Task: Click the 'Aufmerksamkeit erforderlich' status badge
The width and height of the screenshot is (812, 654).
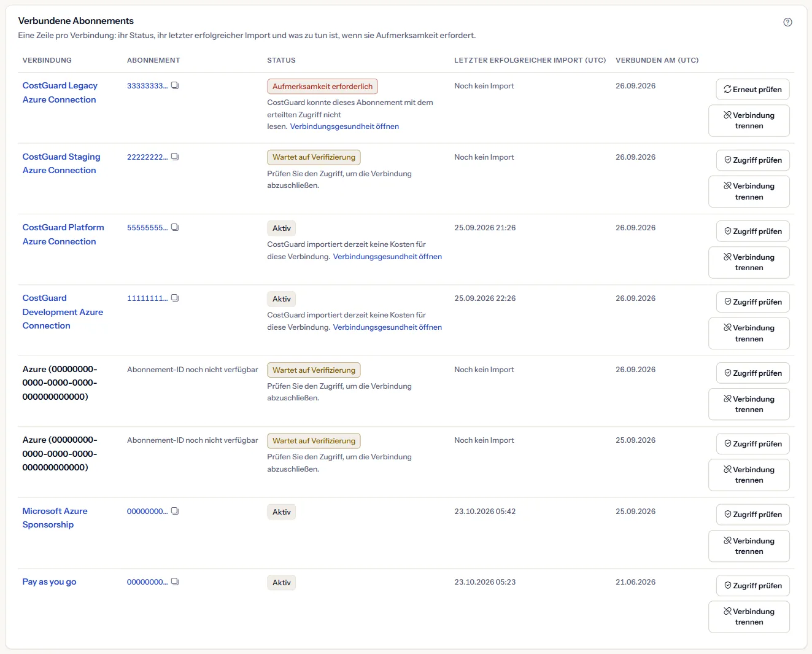Action: pos(322,87)
